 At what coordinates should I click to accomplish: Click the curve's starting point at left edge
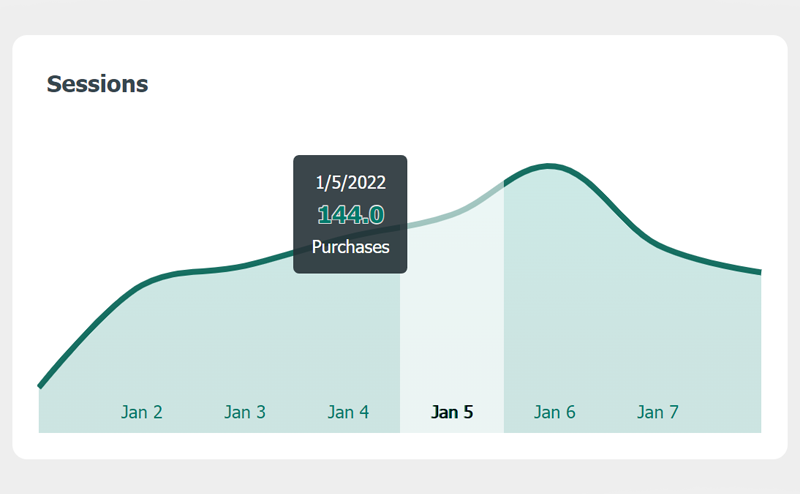tap(40, 385)
